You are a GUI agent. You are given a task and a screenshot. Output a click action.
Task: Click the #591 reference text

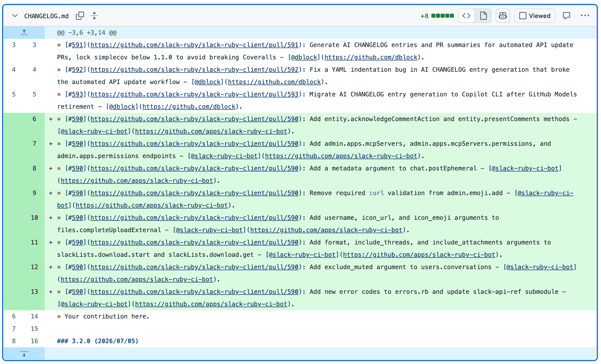[x=76, y=45]
